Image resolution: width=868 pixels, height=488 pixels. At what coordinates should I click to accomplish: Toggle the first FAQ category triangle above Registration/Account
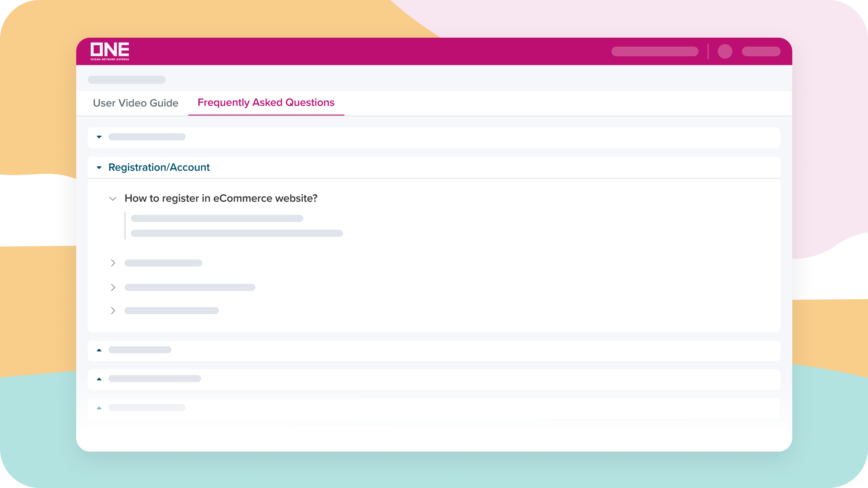[x=99, y=137]
